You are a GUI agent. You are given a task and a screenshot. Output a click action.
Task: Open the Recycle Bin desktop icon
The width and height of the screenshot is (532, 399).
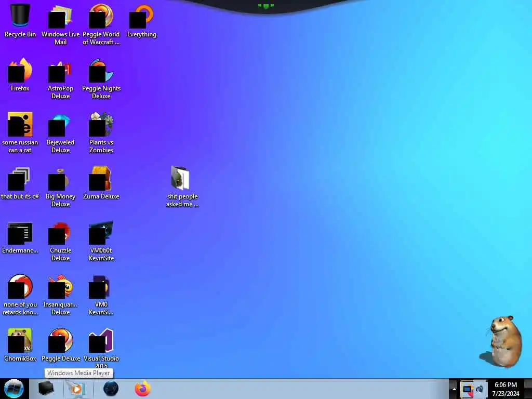tap(20, 20)
